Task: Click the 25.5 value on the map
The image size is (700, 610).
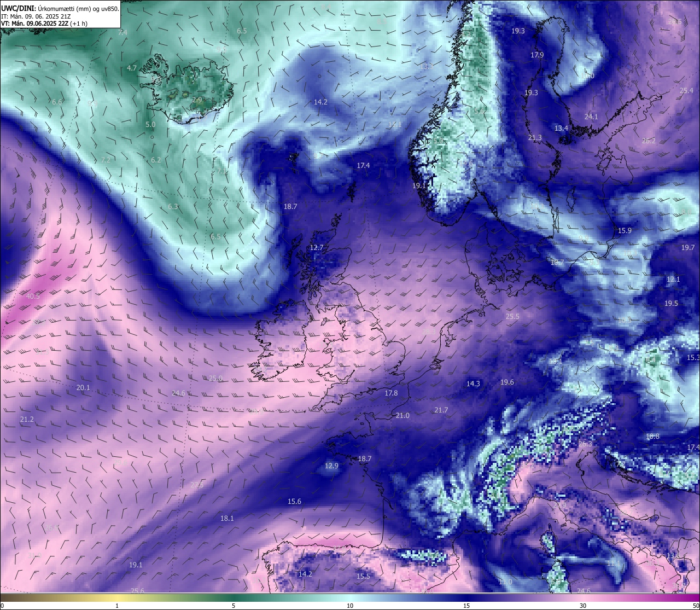Action: click(512, 317)
